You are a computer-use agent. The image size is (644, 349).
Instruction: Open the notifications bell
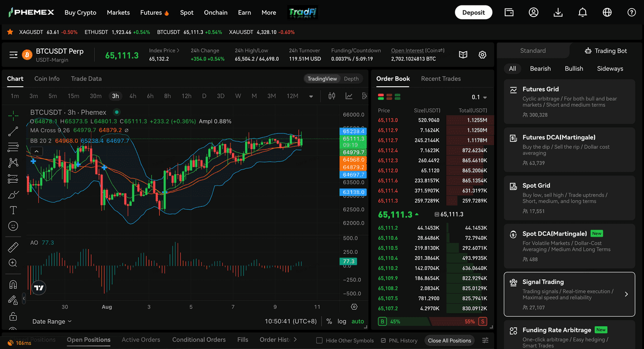(x=583, y=12)
